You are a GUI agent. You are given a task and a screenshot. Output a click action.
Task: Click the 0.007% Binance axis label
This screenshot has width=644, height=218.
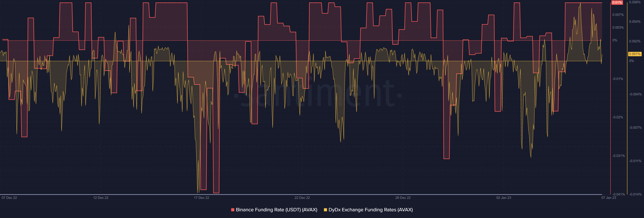tap(618, 15)
